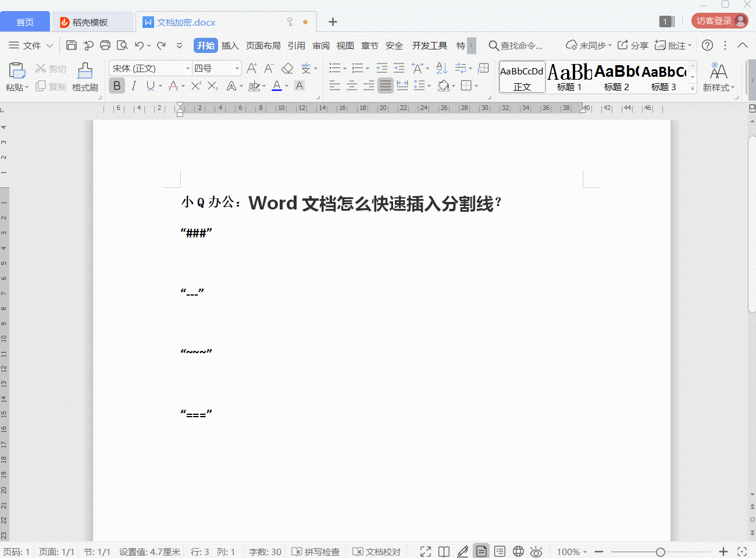Open the 审阅 ribbon tab
756x558 pixels.
click(x=321, y=45)
